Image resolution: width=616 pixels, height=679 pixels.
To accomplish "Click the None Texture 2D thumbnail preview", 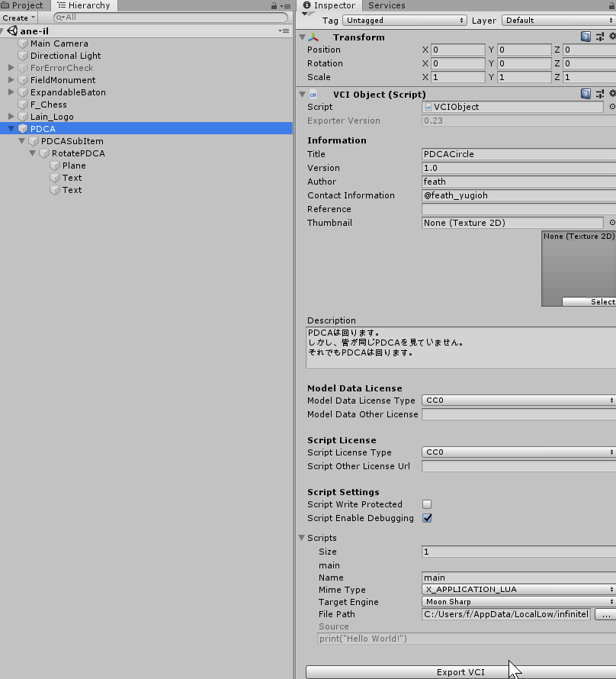I will [x=579, y=269].
